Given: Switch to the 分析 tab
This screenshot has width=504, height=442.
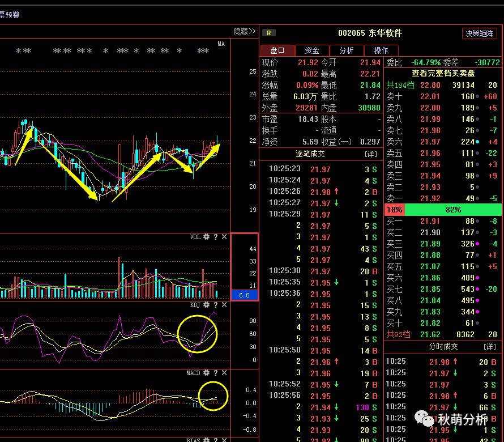Looking at the screenshot, I should pyautogui.click(x=347, y=50).
